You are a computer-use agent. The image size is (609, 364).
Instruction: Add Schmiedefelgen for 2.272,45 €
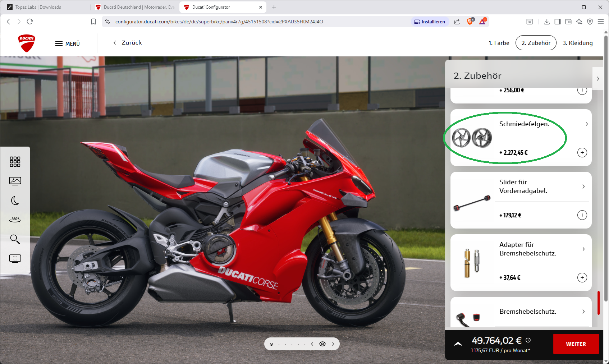point(582,153)
